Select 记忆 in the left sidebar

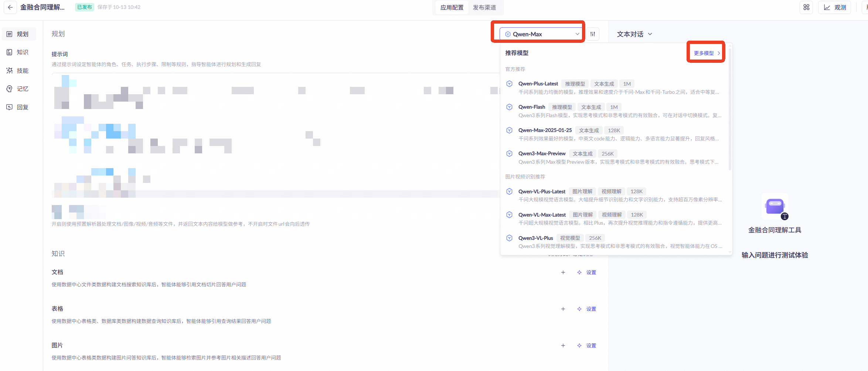[19, 89]
